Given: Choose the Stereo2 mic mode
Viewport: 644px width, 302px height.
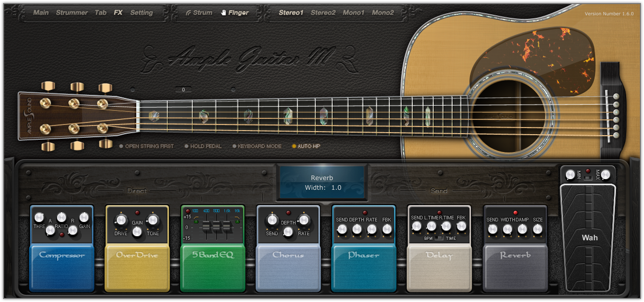Looking at the screenshot, I should (x=323, y=13).
